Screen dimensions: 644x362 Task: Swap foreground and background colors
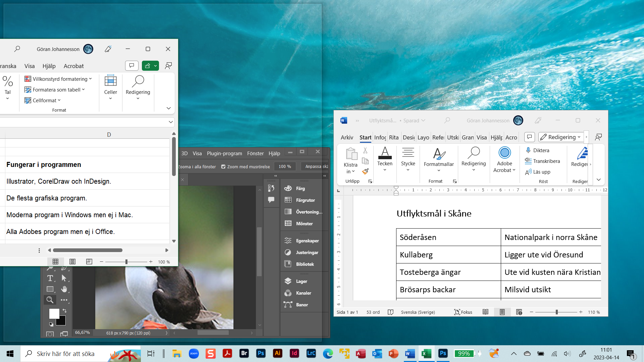(64, 311)
